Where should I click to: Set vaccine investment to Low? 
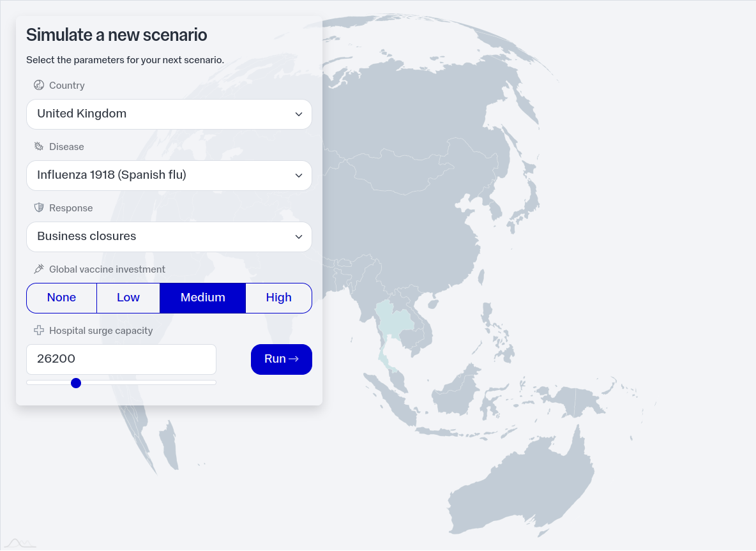(x=128, y=298)
